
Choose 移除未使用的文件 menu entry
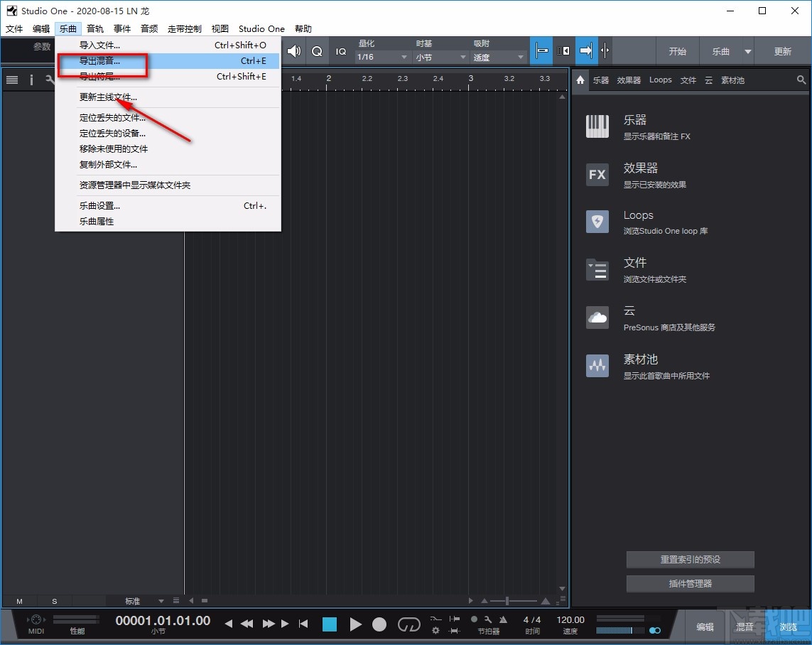168,148
